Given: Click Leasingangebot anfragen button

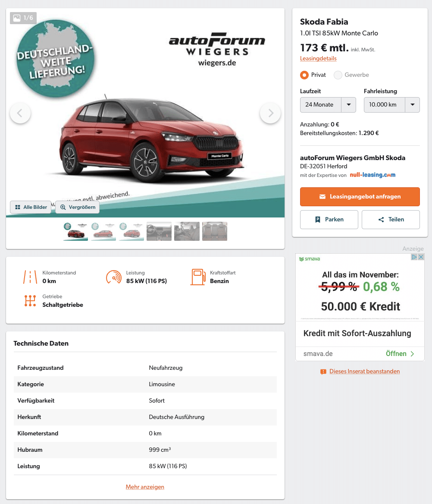Looking at the screenshot, I should 360,197.
